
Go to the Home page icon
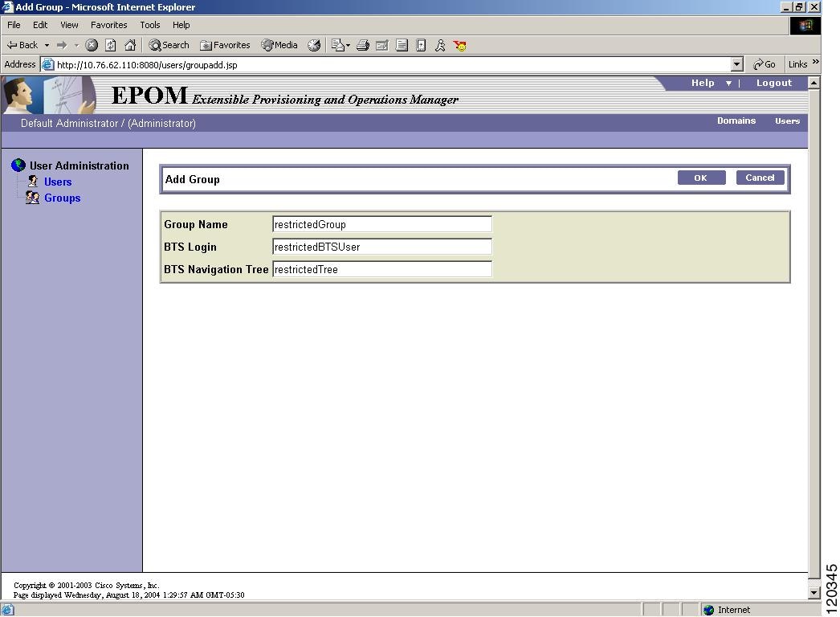tap(131, 45)
